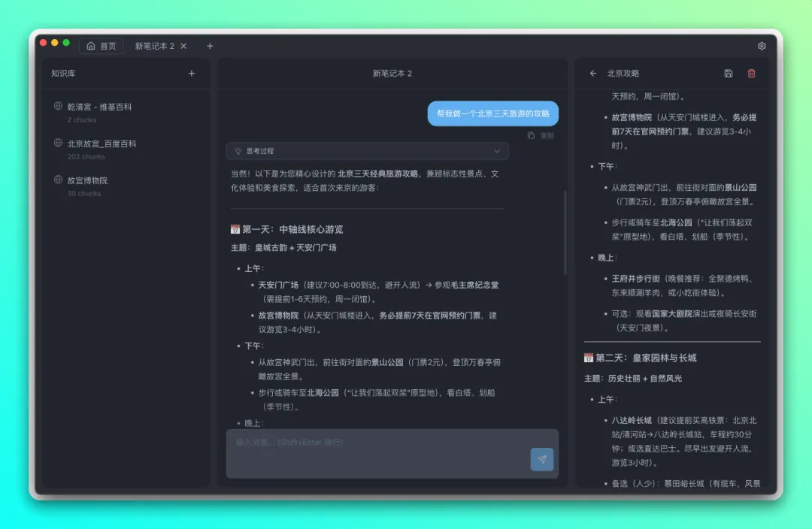The width and height of the screenshot is (812, 529).
Task: Open the settings gear icon
Action: [761, 46]
